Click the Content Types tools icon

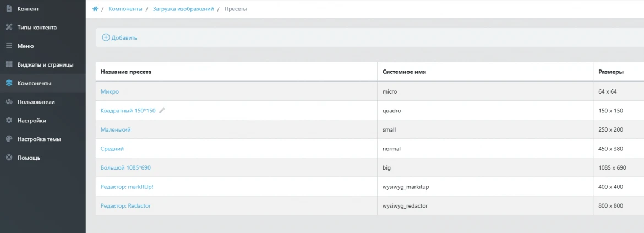tap(9, 28)
